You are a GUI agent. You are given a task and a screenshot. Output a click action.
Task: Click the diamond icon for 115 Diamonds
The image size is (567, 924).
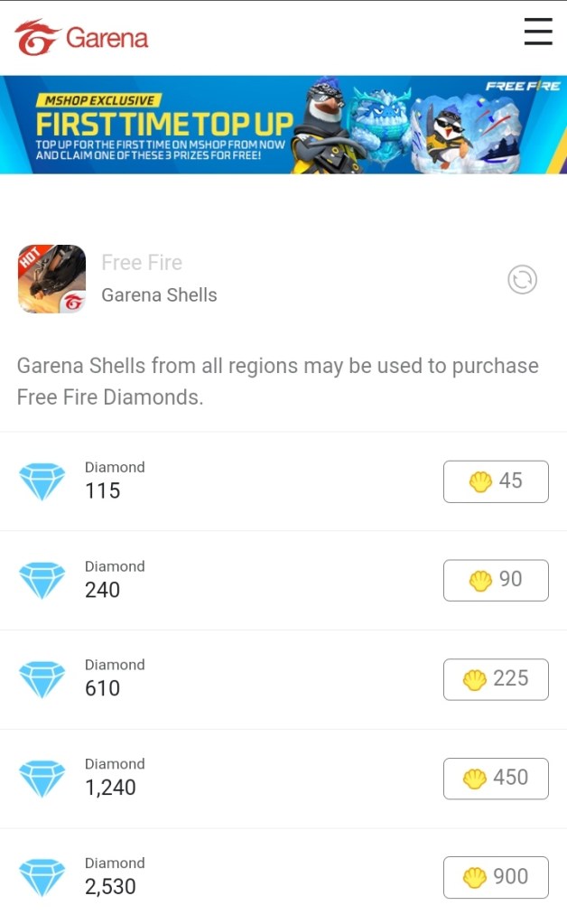click(x=42, y=481)
